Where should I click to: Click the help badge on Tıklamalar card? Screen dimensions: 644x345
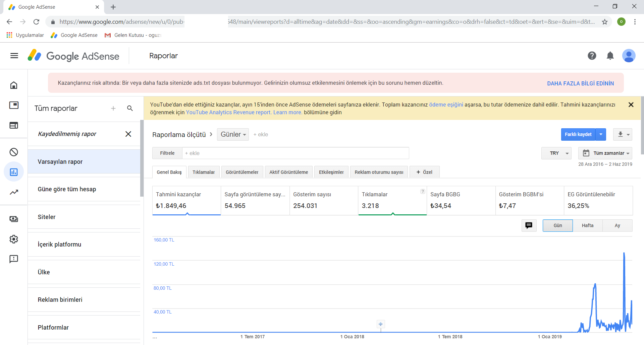tap(423, 192)
